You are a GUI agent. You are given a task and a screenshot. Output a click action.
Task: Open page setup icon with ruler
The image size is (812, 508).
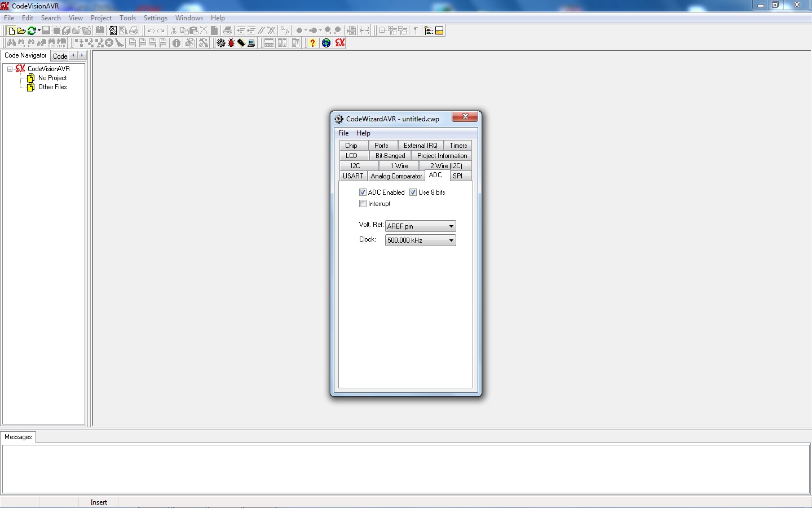click(113, 30)
